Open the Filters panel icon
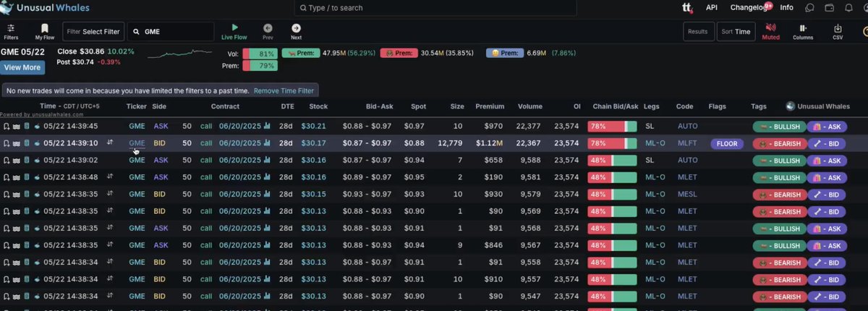This screenshot has height=311, width=868. pyautogui.click(x=11, y=27)
